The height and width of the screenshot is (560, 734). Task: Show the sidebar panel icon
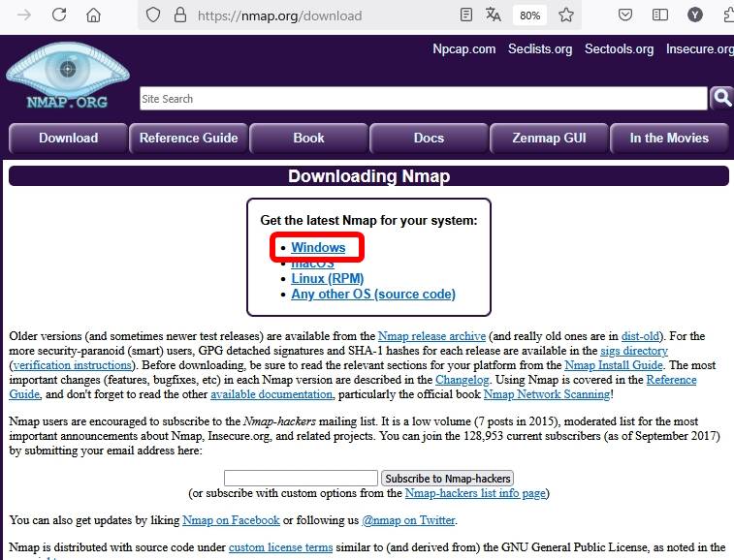click(660, 15)
